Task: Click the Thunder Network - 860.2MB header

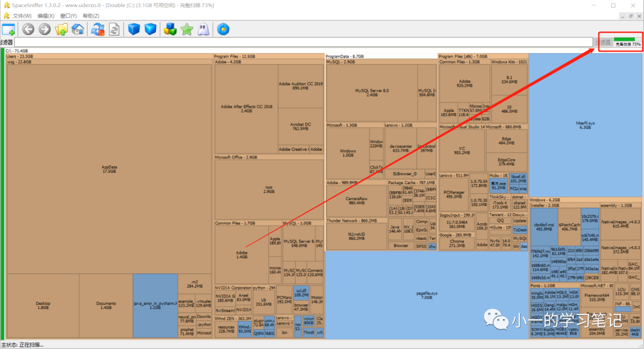Action: 356,220
